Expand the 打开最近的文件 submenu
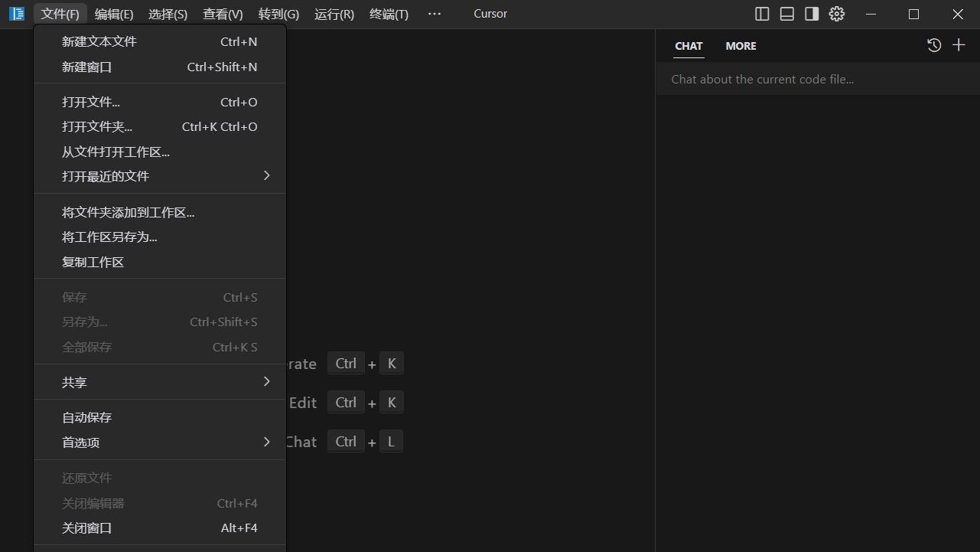The height and width of the screenshot is (552, 980). click(x=160, y=176)
